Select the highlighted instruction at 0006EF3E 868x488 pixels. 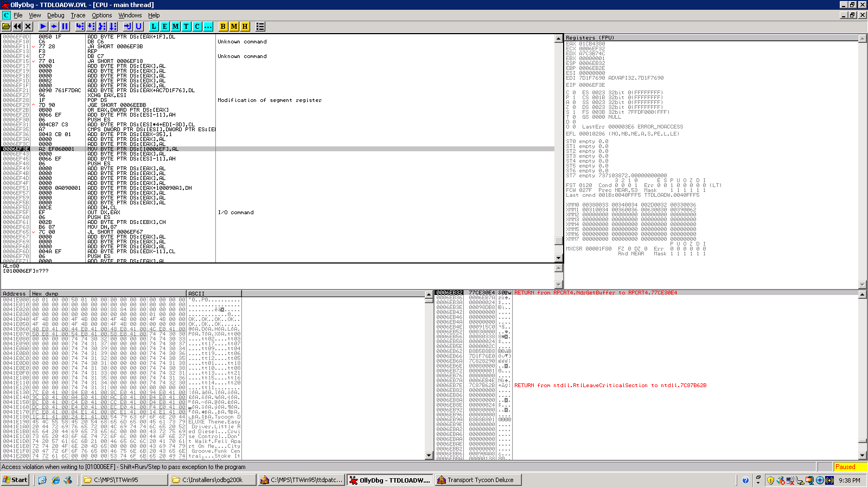277,149
